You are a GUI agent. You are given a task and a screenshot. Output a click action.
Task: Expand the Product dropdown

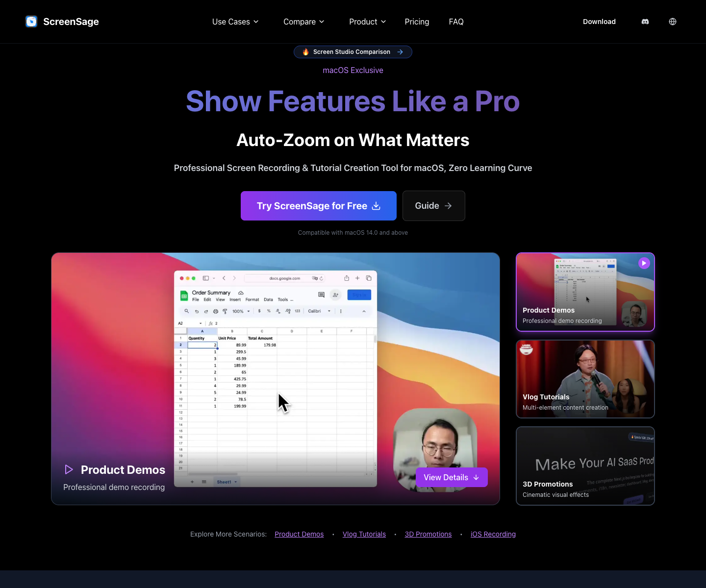click(368, 22)
